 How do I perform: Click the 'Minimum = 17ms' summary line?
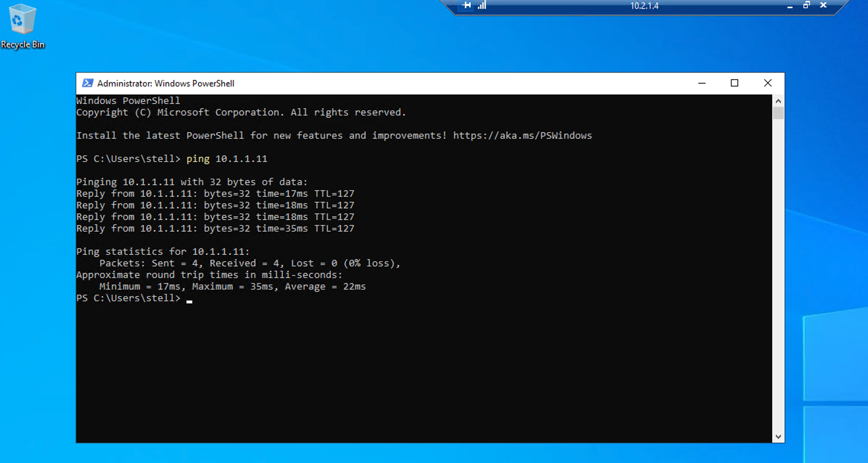233,287
